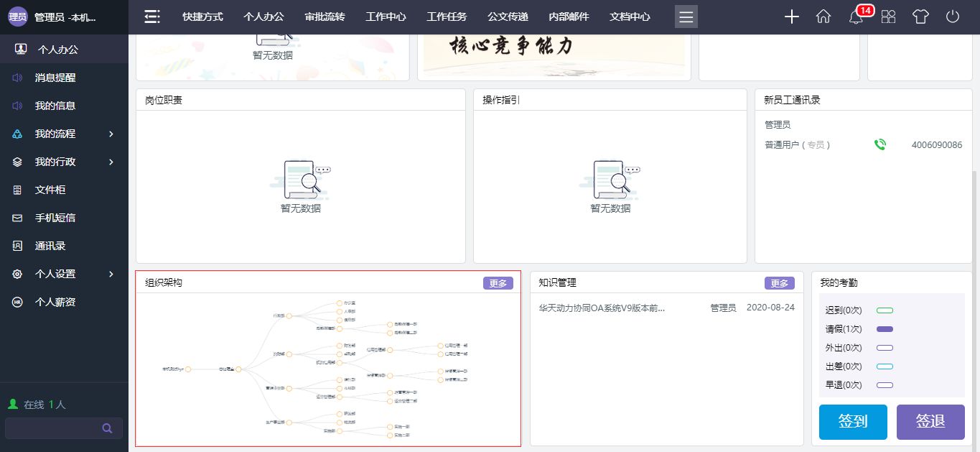980x452 pixels.
Task: Click the plus icon in top bar
Action: pos(791,17)
